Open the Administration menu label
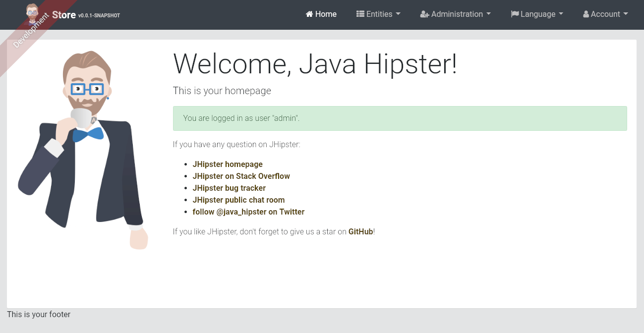Image resolution: width=644 pixels, height=333 pixels. coord(457,14)
